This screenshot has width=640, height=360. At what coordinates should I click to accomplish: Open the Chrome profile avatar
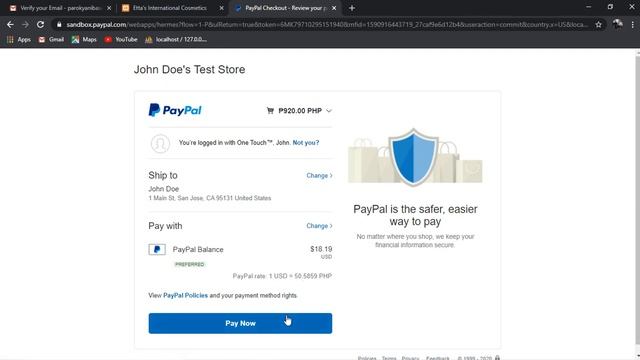tap(618, 24)
